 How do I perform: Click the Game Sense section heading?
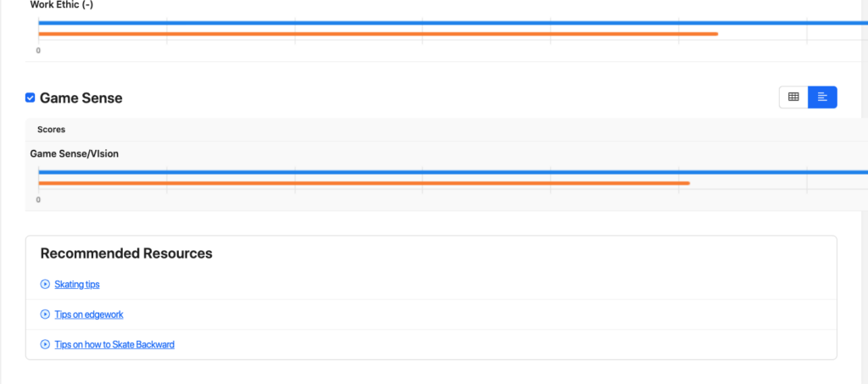pos(81,98)
